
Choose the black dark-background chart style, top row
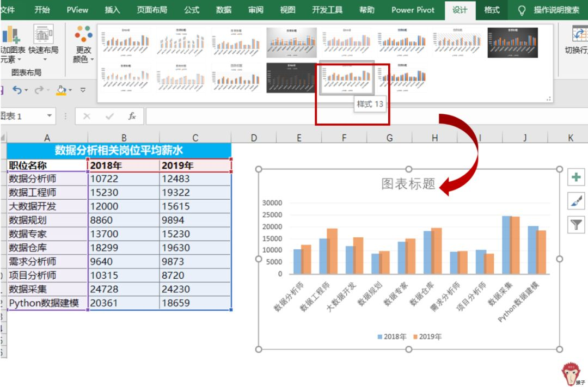point(512,42)
